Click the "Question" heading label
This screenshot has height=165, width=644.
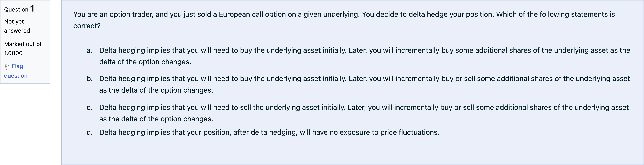(x=16, y=9)
